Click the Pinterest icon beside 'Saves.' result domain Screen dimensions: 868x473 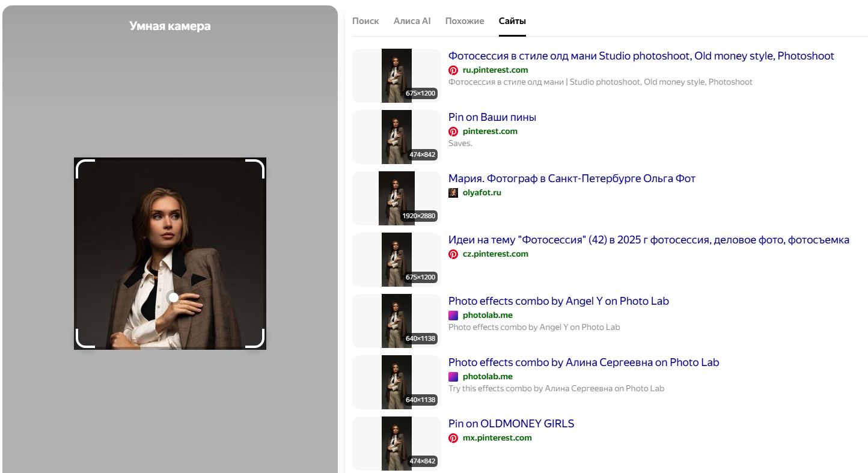(453, 132)
